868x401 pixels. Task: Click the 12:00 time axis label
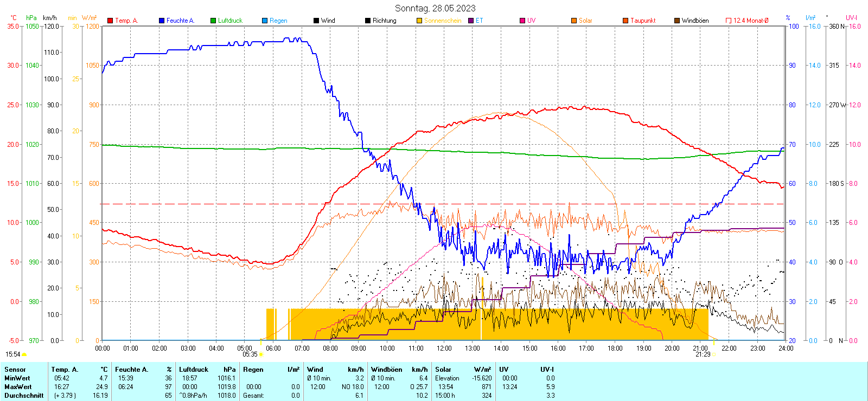pyautogui.click(x=444, y=348)
